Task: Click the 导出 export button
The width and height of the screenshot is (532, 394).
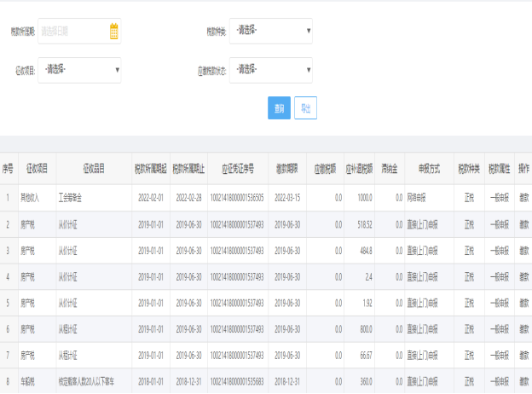Action: pyautogui.click(x=305, y=108)
